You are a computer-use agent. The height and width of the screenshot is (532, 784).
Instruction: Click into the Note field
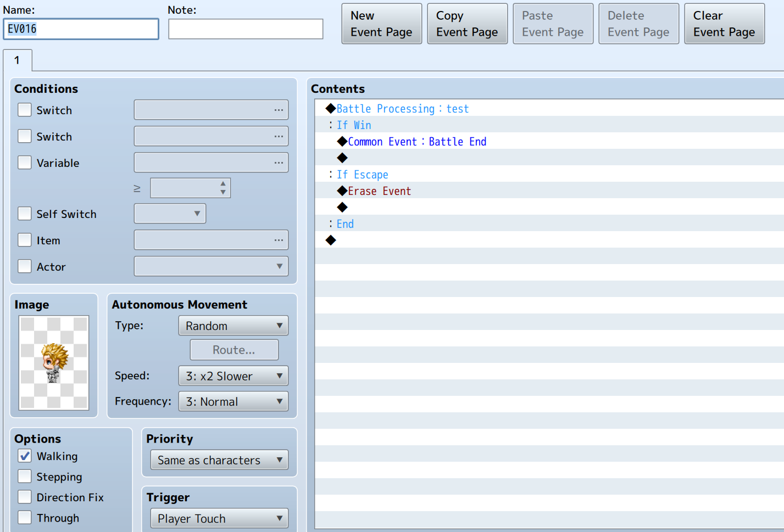pos(246,29)
